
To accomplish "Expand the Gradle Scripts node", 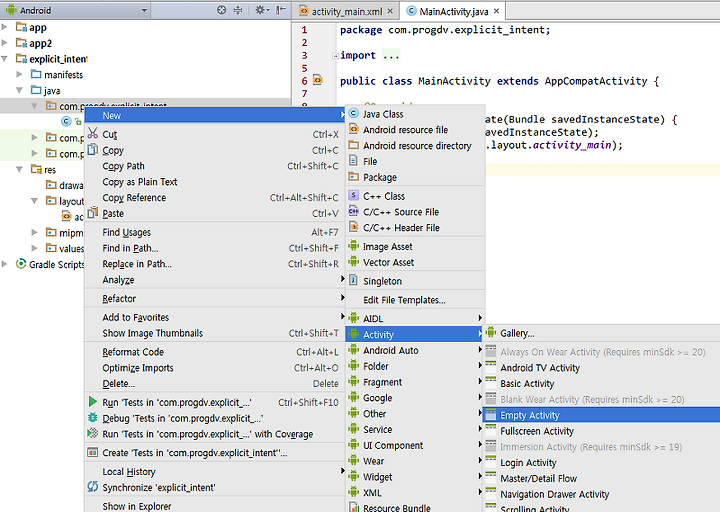I will point(5,264).
